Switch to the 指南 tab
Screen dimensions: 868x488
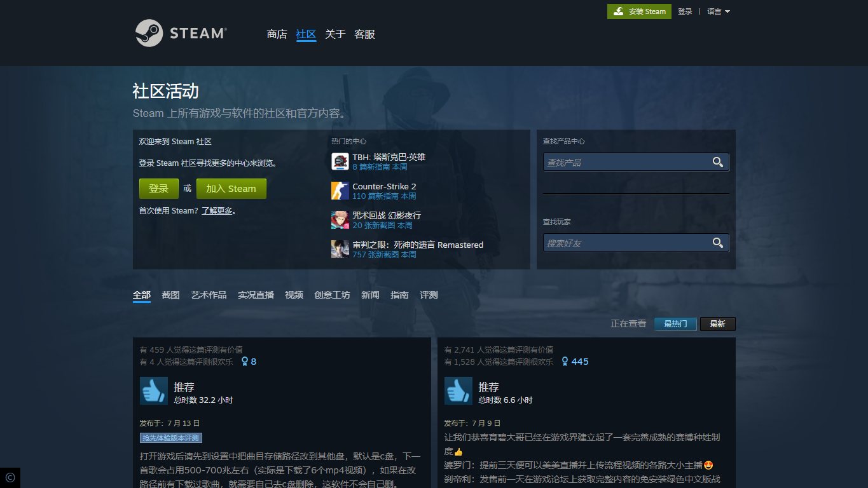[399, 295]
